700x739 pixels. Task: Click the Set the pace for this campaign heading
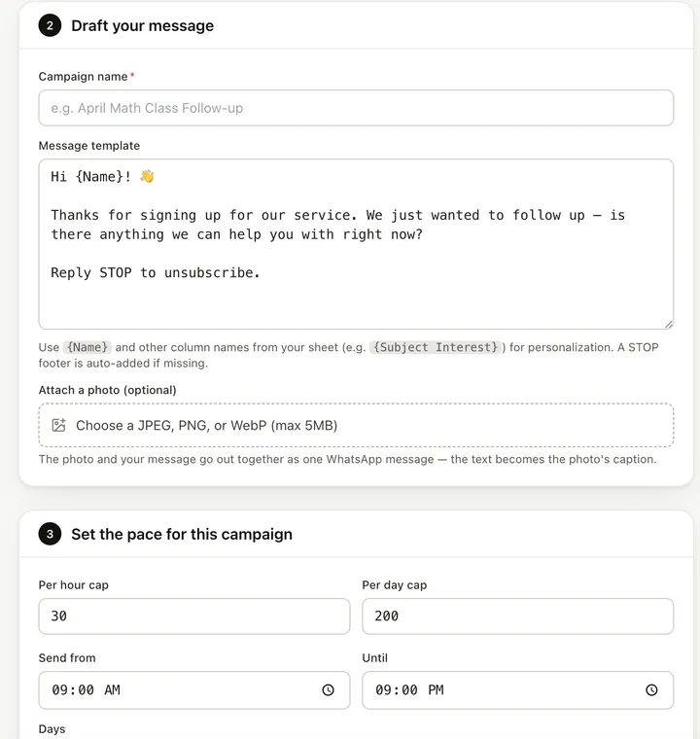(x=182, y=534)
